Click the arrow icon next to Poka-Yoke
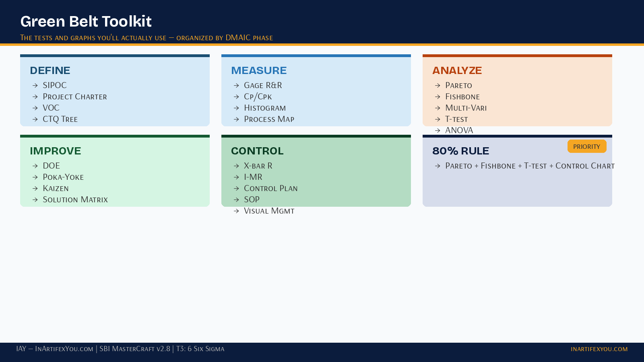Screen dimensions: 644x362 pos(35,177)
